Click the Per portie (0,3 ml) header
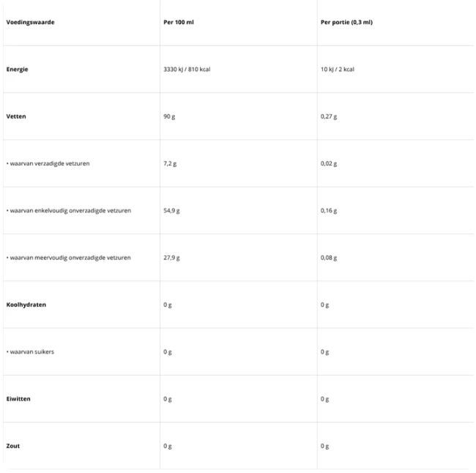Viewport: 476px width, 473px height. [346, 22]
